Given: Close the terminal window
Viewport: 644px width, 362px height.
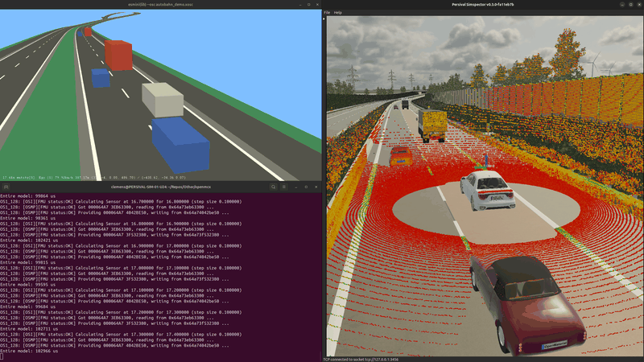Looking at the screenshot, I should coord(316,187).
